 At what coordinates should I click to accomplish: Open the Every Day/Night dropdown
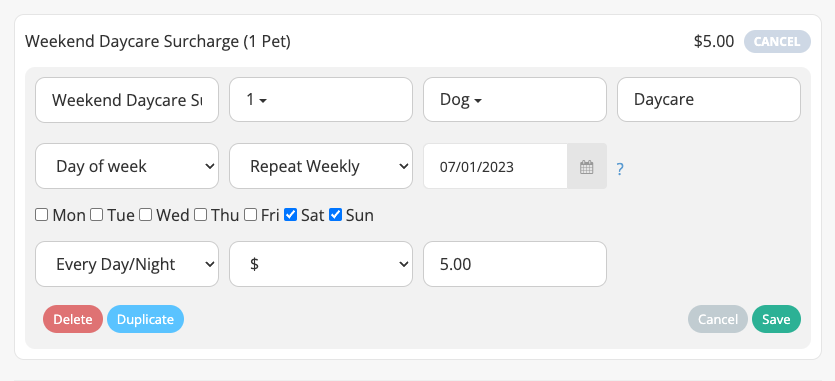click(x=127, y=264)
